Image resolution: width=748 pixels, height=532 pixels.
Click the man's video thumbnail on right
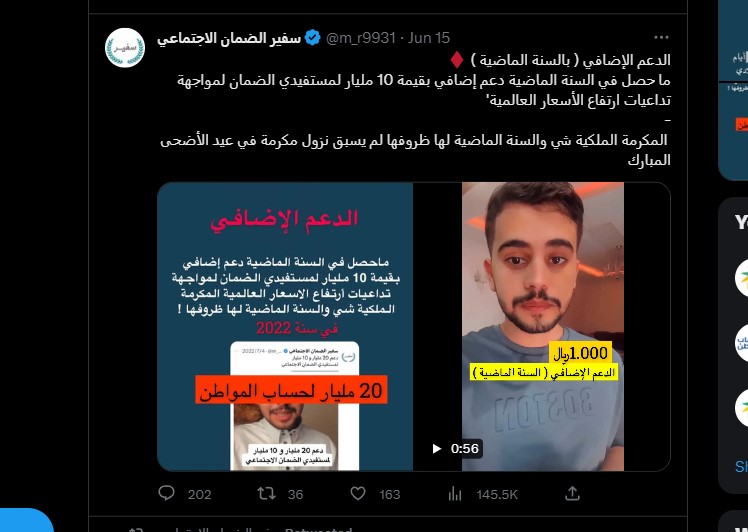[x=542, y=326]
